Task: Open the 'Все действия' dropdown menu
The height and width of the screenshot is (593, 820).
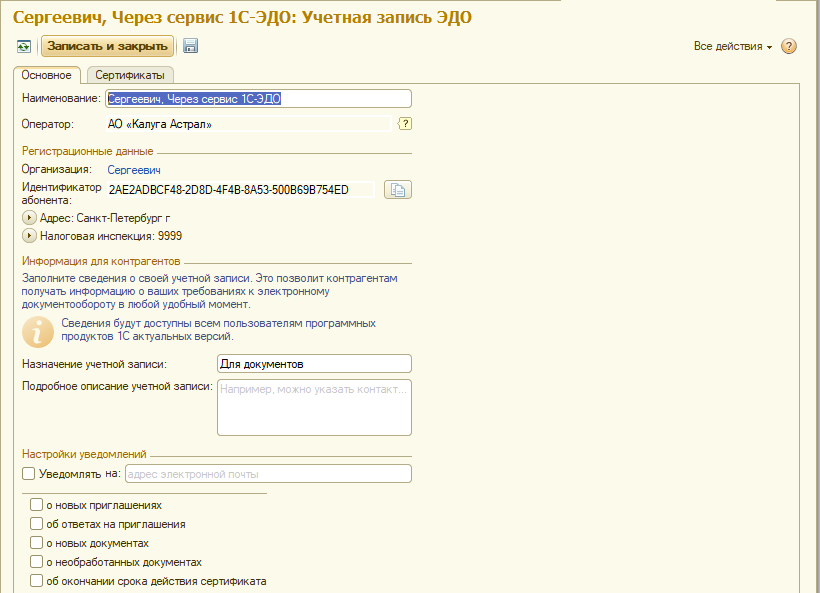Action: pos(733,47)
